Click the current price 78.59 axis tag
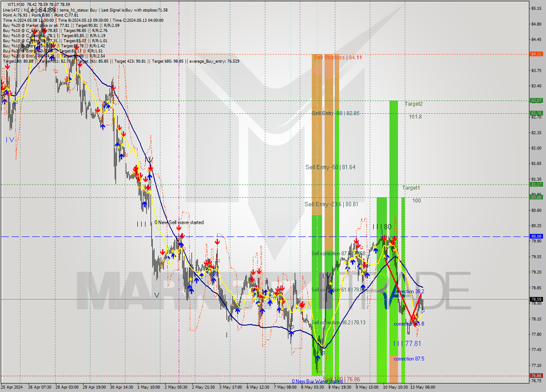Screen dimensions: 546x392 point(536,299)
